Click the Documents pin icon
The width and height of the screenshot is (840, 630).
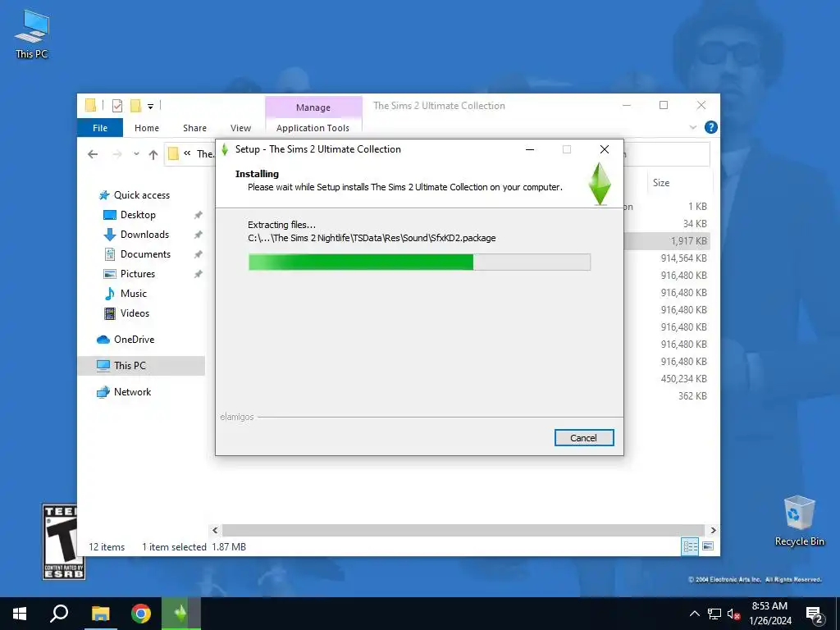coord(199,254)
